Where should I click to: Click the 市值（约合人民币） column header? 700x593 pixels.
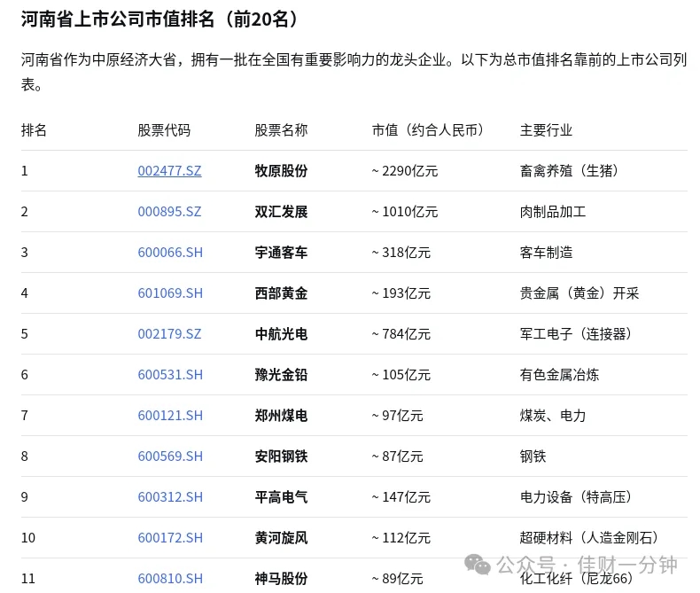point(428,130)
